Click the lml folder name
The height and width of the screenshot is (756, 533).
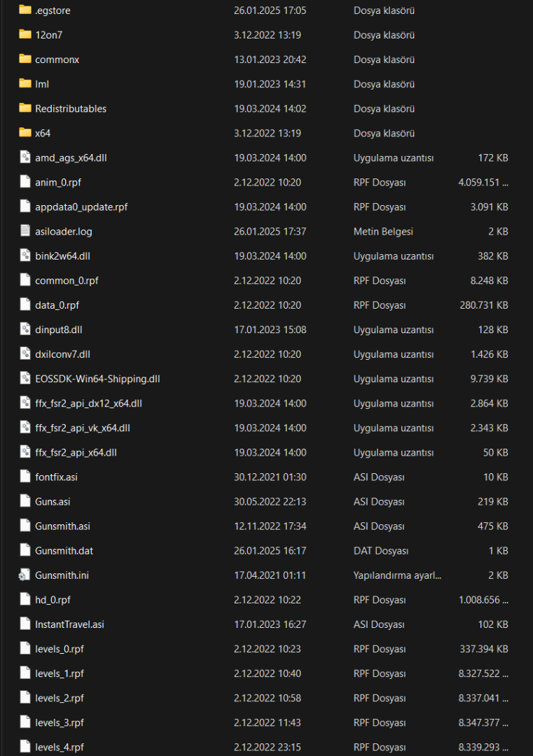tap(42, 84)
